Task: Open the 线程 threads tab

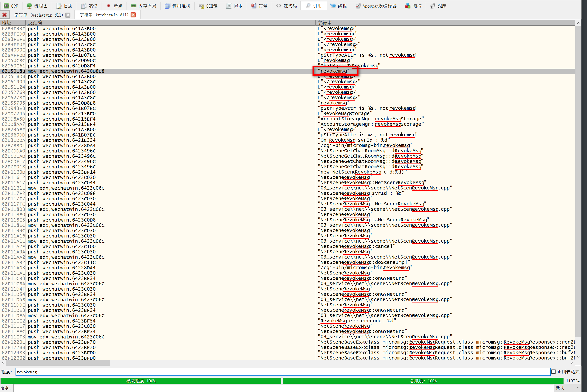Action: 339,6
